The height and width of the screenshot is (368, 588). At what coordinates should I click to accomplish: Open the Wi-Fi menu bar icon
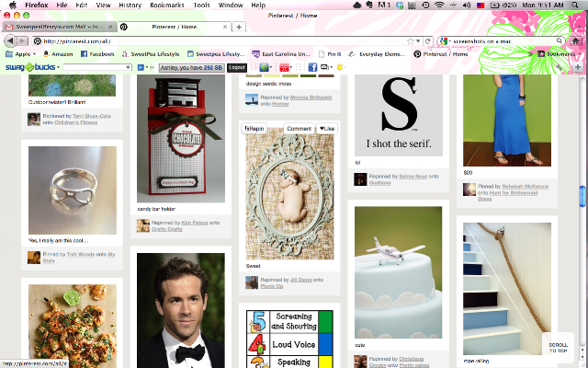[439, 5]
